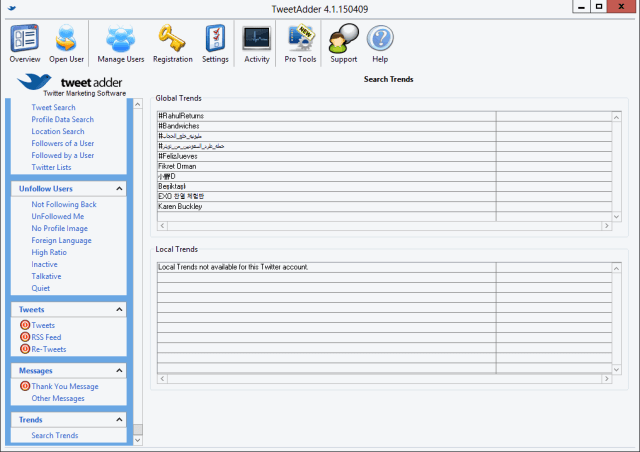Collapse the Trends section chevron
640x452 pixels.
coord(119,420)
